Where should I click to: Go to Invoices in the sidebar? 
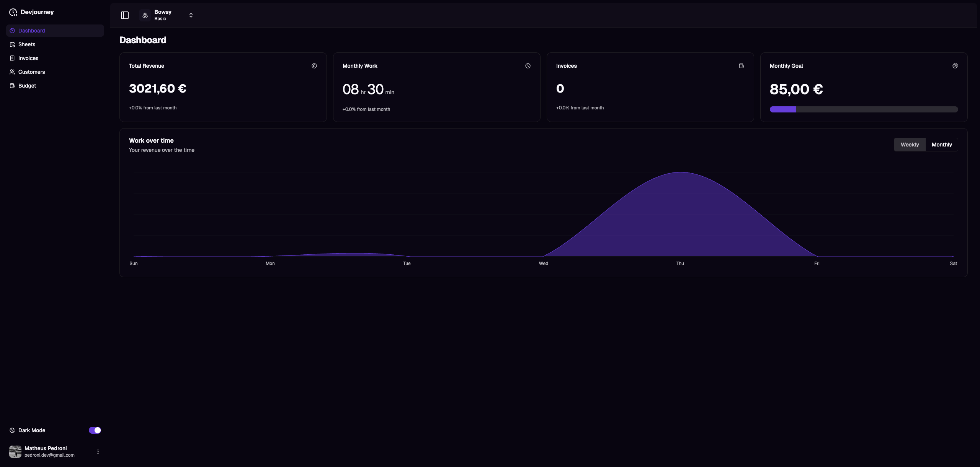point(28,58)
